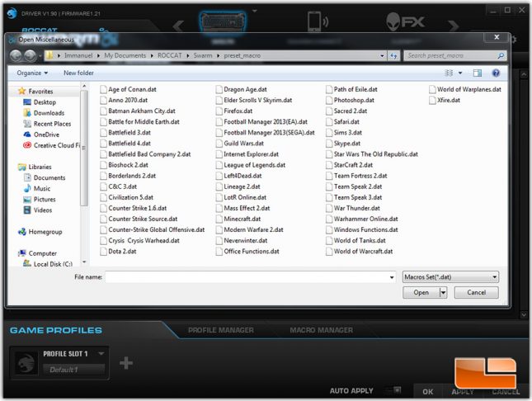Click the dialog's close X button
This screenshot has width=532, height=401.
pyautogui.click(x=497, y=37)
